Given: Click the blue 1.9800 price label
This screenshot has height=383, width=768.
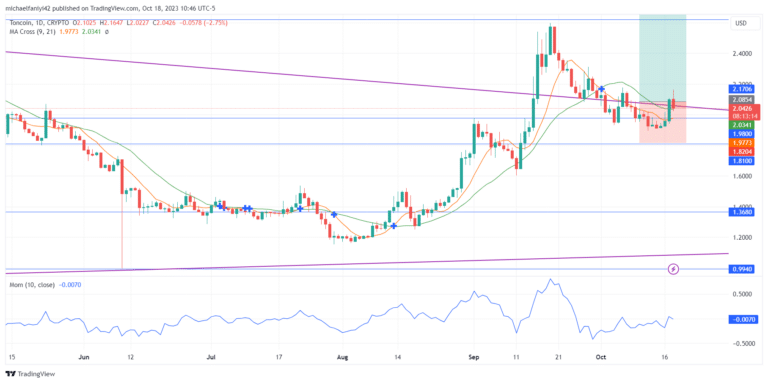Looking at the screenshot, I should click(743, 134).
